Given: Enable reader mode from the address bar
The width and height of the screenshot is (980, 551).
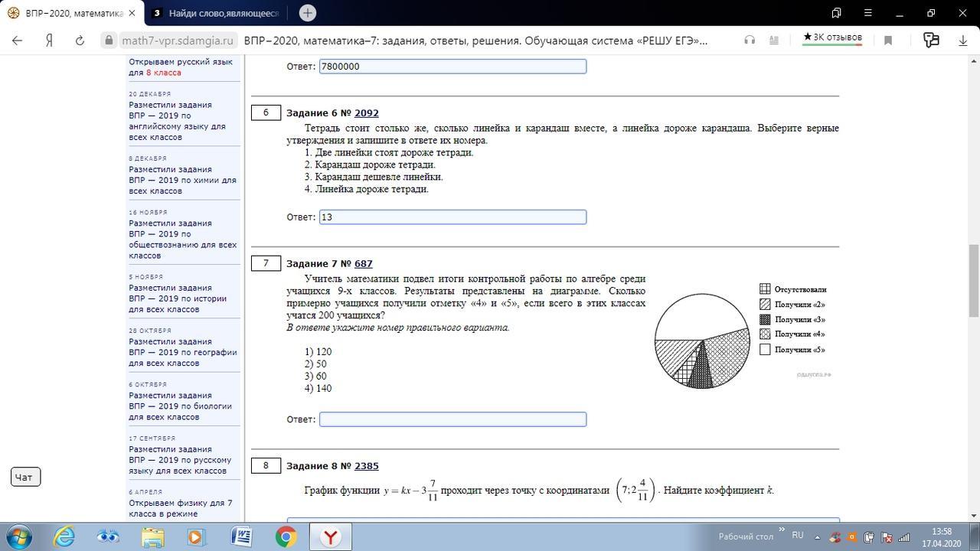Looking at the screenshot, I should click(x=774, y=41).
